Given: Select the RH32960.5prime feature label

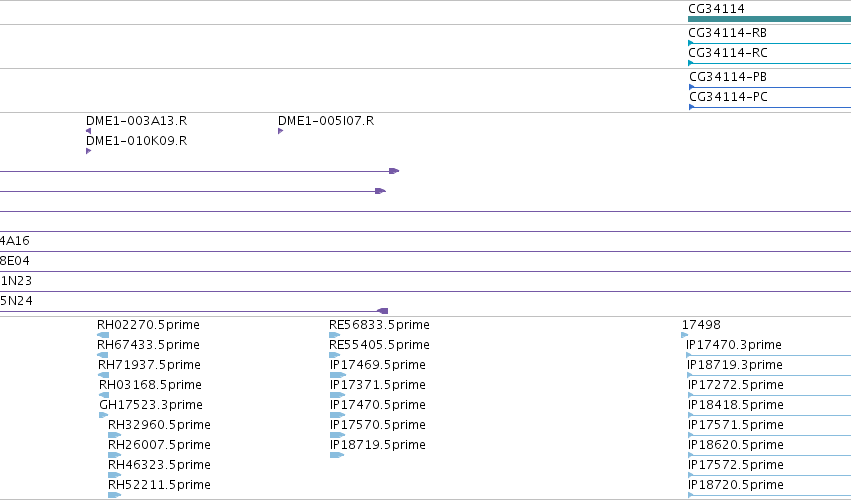Looking at the screenshot, I should click(x=159, y=424).
